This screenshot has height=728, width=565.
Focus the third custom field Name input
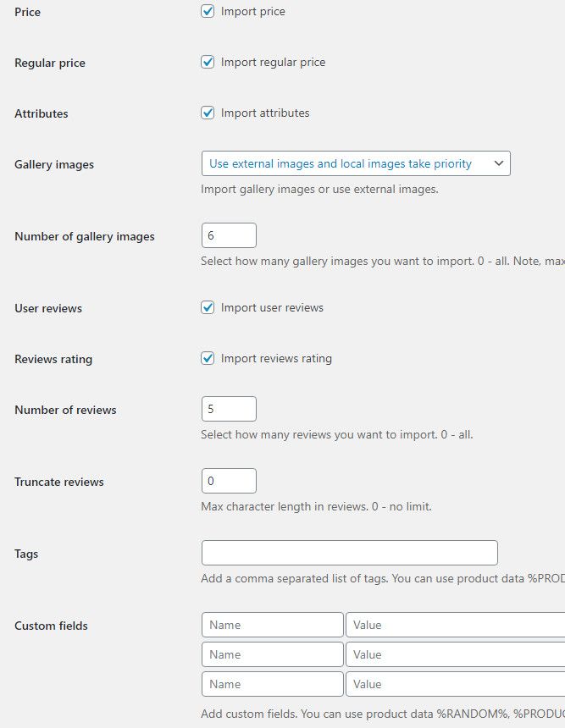tap(272, 684)
